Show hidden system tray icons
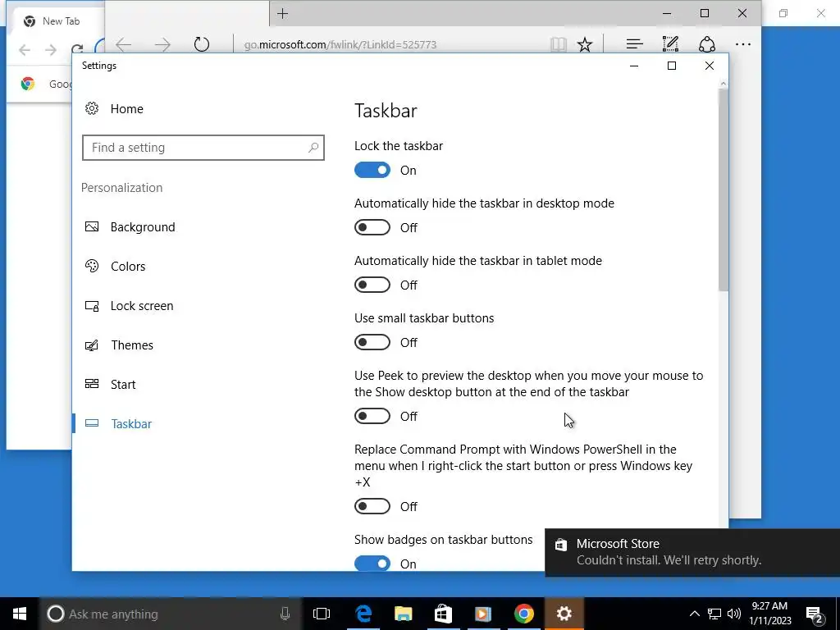 [x=694, y=614]
